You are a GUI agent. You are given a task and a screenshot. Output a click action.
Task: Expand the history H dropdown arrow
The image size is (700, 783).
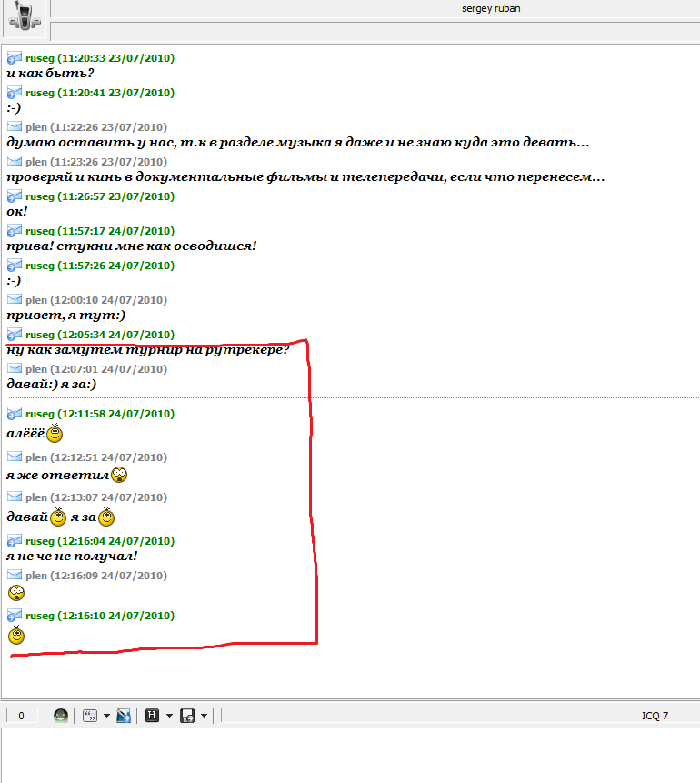coord(169,716)
